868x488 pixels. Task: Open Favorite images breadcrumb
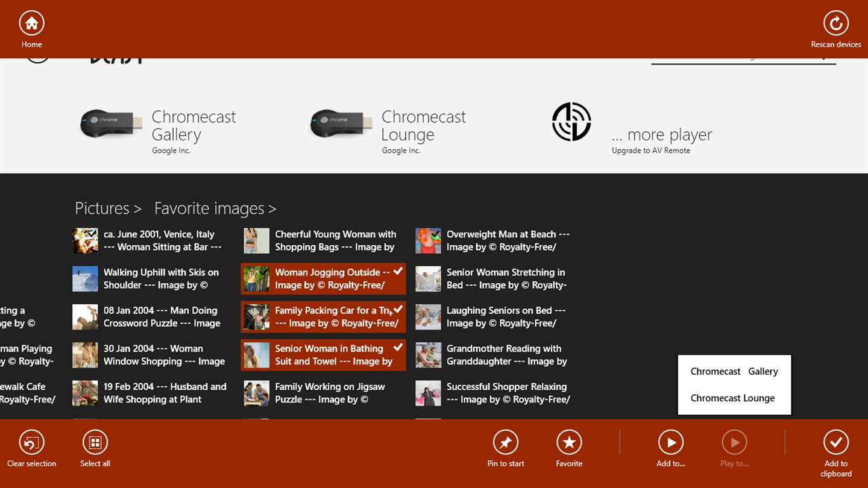(215, 208)
